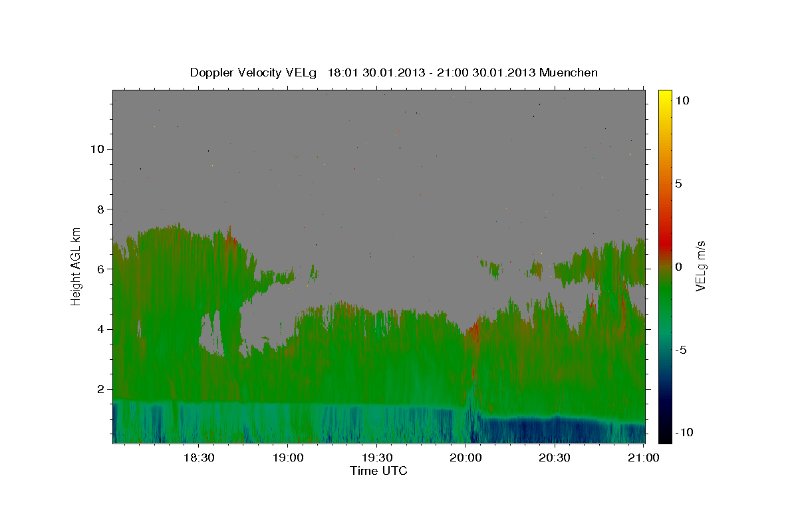Click the 'Time UTC' axis label
Image resolution: width=798 pixels, height=532 pixels.
(378, 471)
